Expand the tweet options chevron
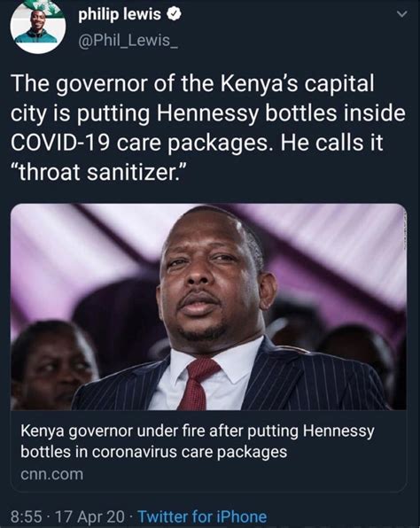The height and width of the screenshot is (528, 420). [x=402, y=14]
